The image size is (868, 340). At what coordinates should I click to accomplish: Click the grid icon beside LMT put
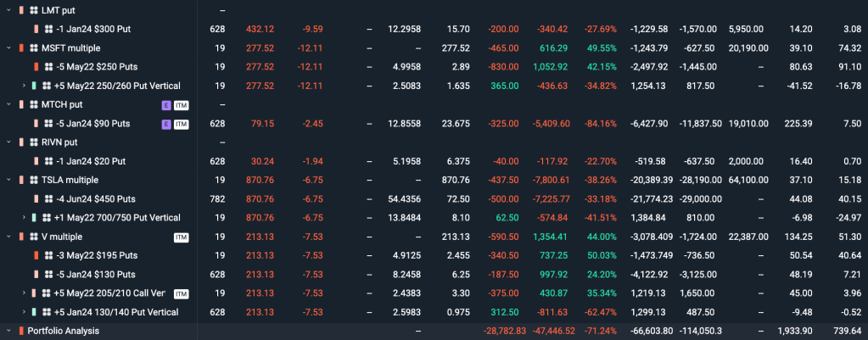(33, 9)
